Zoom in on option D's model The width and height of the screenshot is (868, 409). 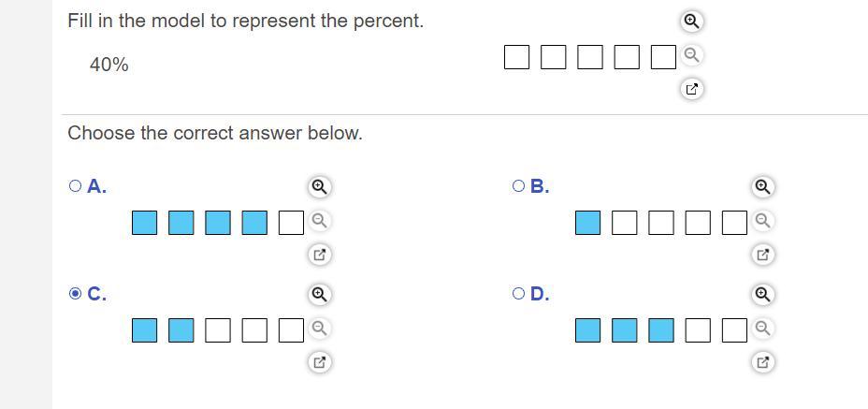coord(762,294)
